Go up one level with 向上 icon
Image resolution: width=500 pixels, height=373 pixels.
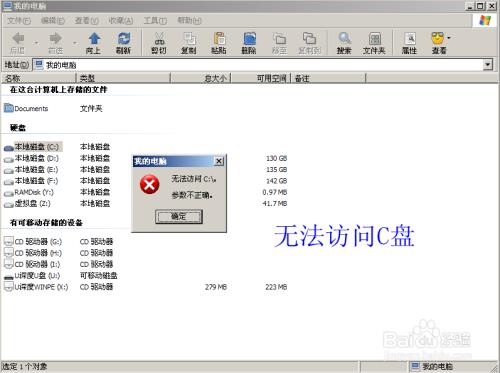tap(94, 39)
